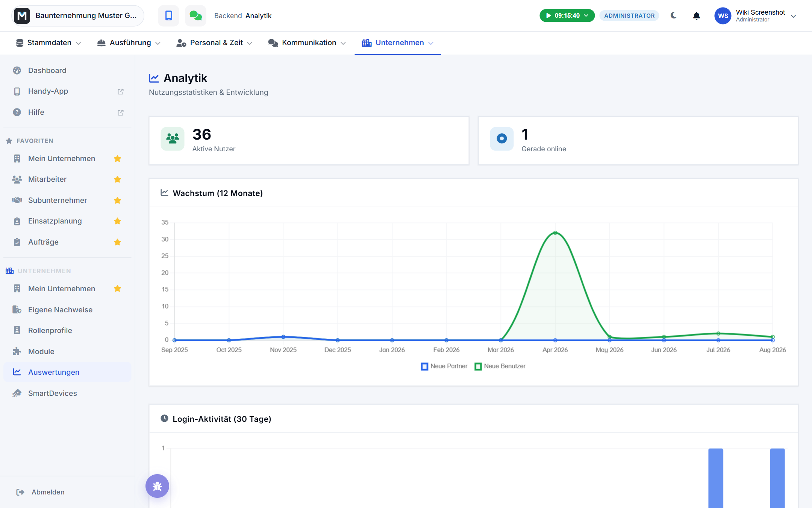The image size is (812, 508).
Task: Remove Mitarbeiter star from favorites
Action: (118, 179)
